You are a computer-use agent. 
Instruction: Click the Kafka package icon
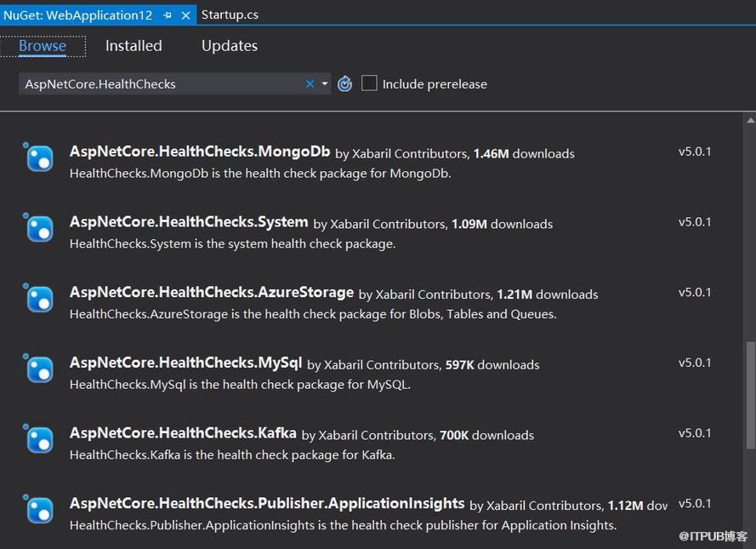coord(38,439)
